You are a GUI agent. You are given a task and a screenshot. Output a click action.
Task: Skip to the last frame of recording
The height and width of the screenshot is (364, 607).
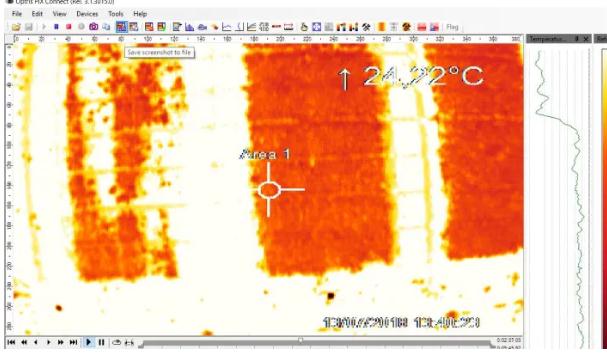73,342
